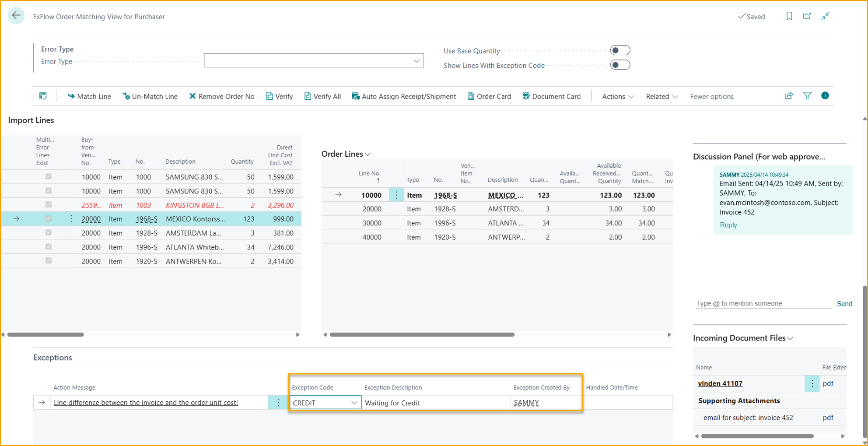Toggle Show Lines With Exception Code
Image resolution: width=868 pixels, height=446 pixels.
[620, 65]
